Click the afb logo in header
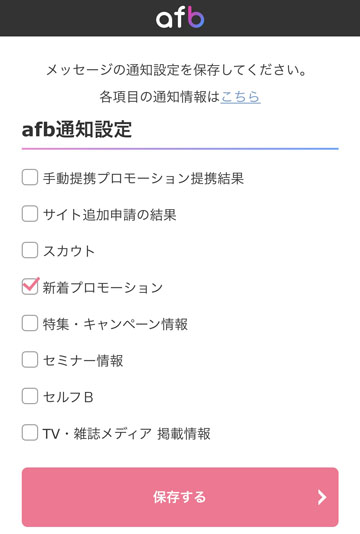 point(180,18)
